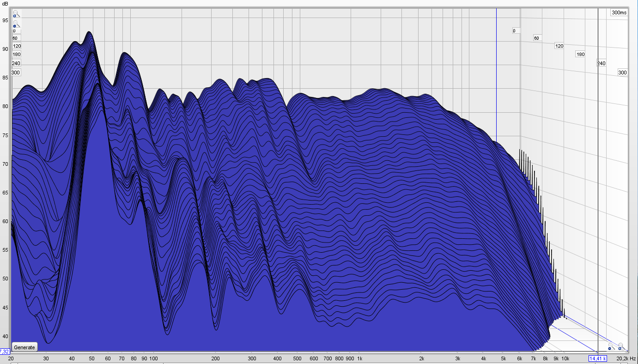The image size is (638, 364).
Task: Click the 14,41 k cursor frequency readout
Action: (x=597, y=358)
